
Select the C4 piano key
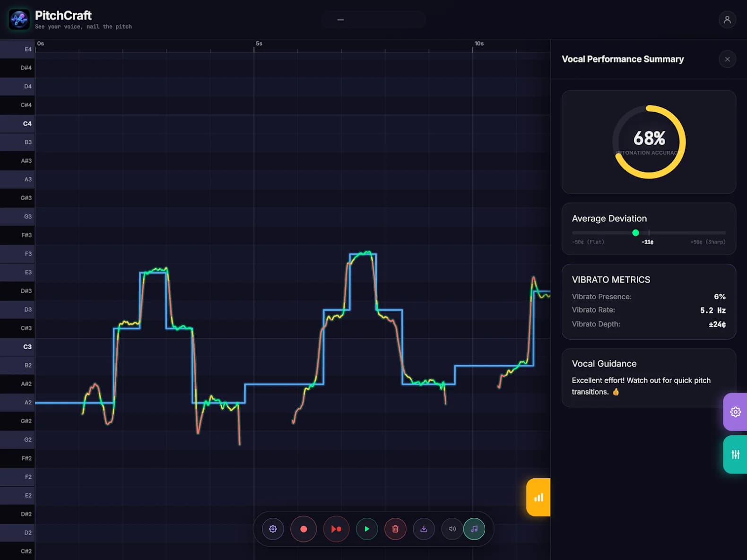point(17,123)
